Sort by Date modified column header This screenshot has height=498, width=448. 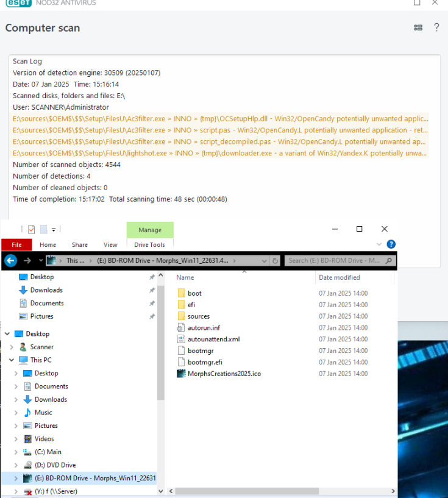(x=340, y=277)
